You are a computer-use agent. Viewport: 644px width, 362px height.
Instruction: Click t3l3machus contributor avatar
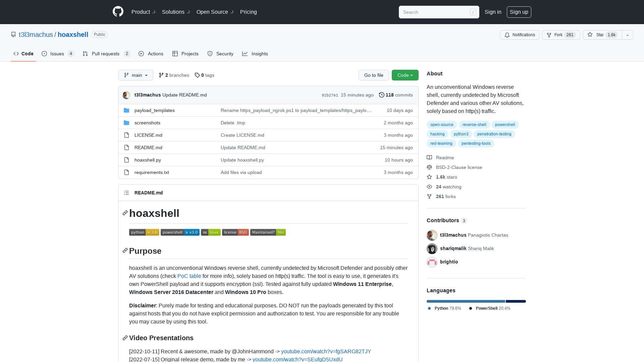432,235
